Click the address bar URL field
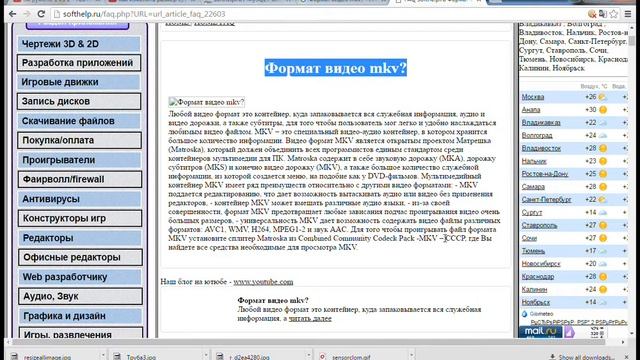Viewport: 640px width, 360px height. point(318,14)
